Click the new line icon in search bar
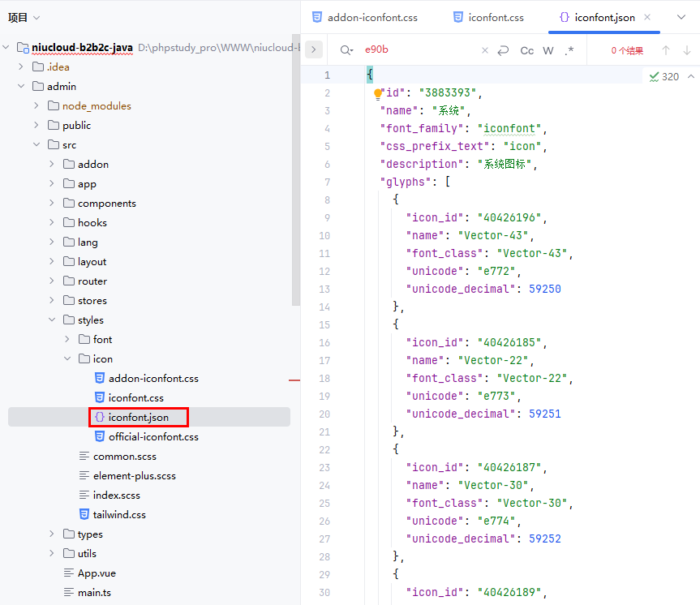 503,50
